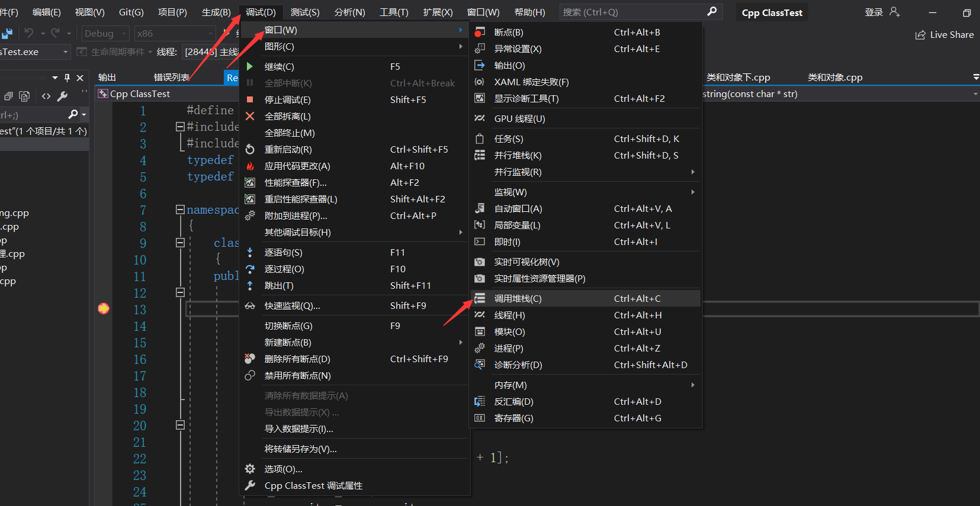Open QuickWatch (快速监视)
The image size is (980, 506).
click(x=355, y=306)
